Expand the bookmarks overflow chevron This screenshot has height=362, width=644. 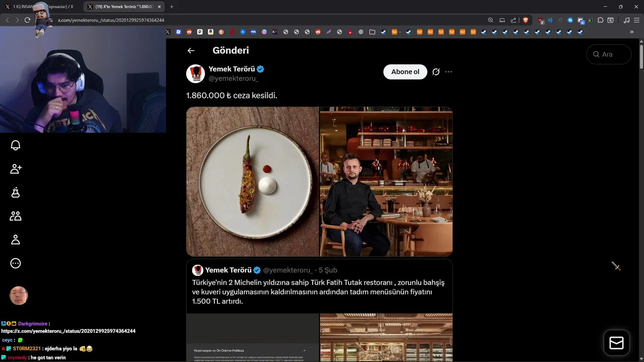[x=631, y=32]
